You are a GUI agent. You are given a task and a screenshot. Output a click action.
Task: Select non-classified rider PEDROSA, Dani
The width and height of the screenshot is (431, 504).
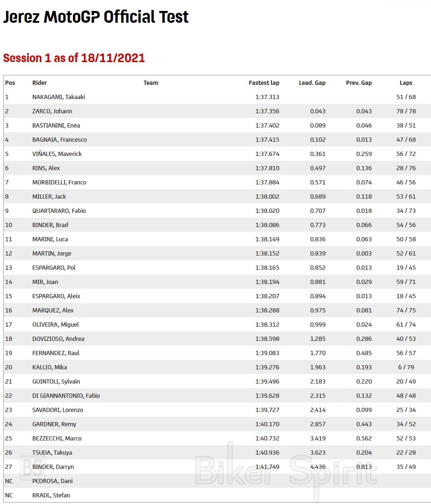coord(52,481)
